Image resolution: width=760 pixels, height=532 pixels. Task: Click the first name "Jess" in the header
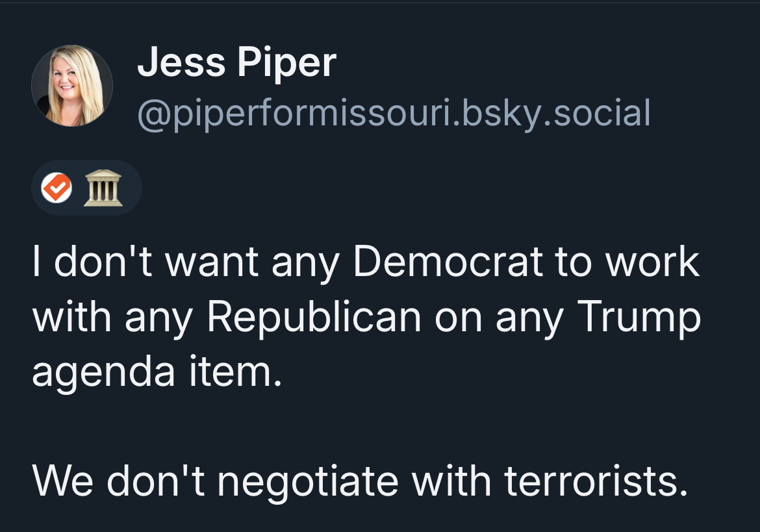[181, 63]
